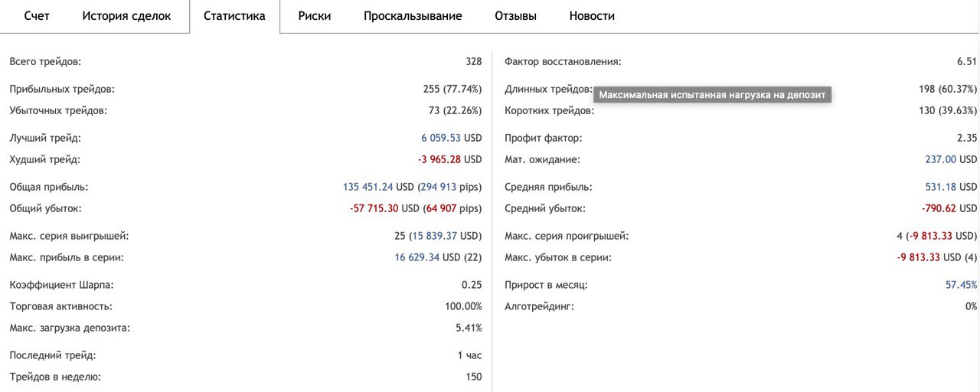Switch to История сделок tab
The width and height of the screenshot is (980, 392).
(126, 16)
